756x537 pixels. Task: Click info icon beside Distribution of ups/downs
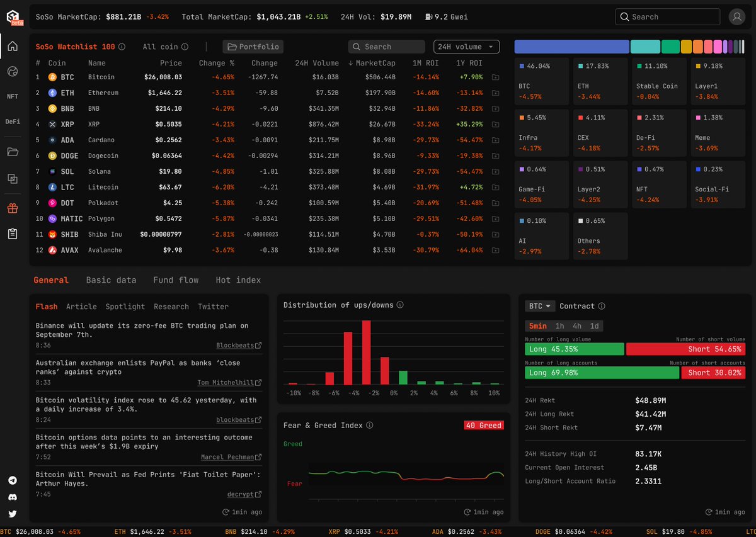[x=400, y=305]
